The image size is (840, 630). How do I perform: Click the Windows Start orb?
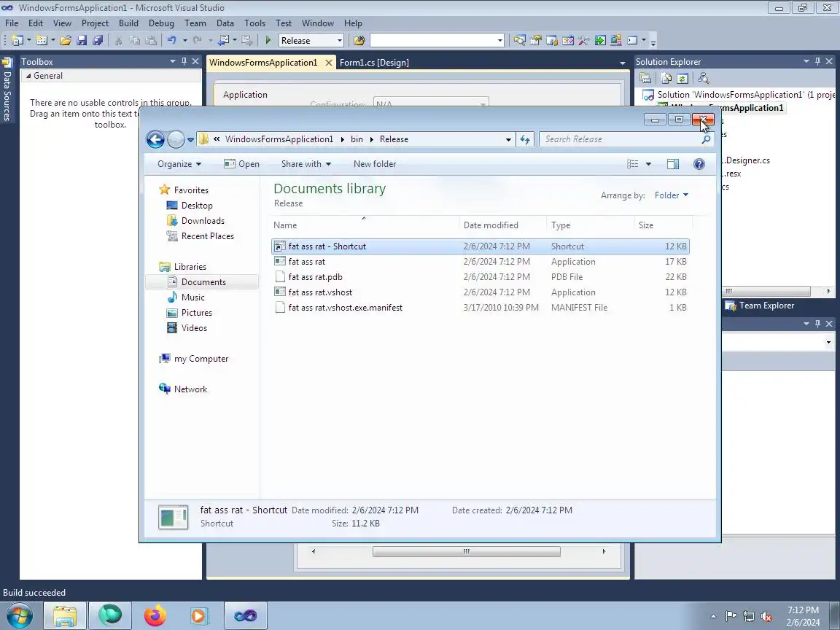[19, 616]
